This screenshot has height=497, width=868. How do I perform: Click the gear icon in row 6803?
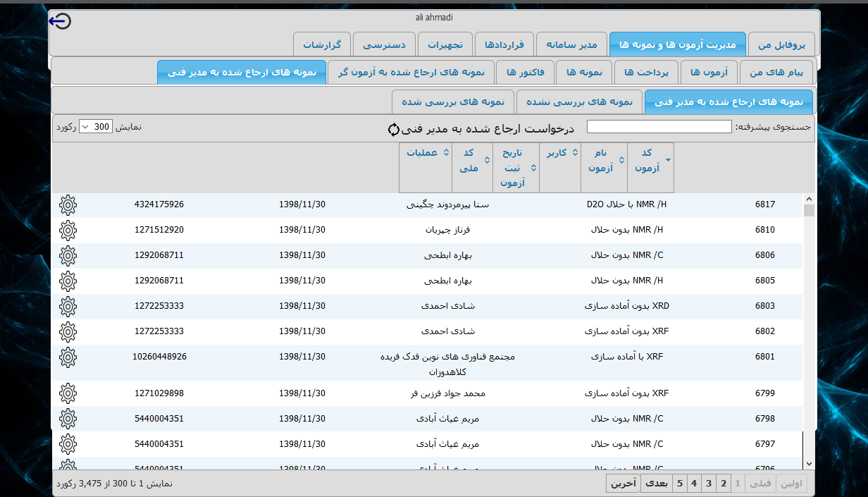(x=68, y=307)
